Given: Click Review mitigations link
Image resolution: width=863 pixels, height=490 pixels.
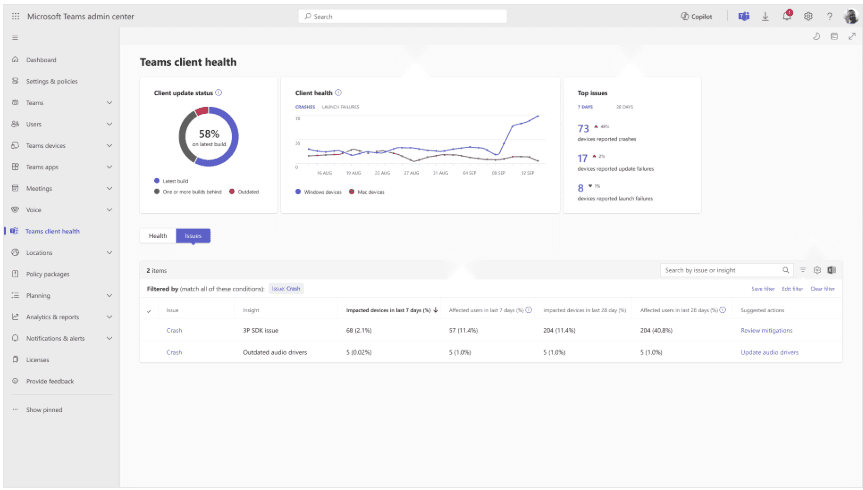Looking at the screenshot, I should click(766, 331).
